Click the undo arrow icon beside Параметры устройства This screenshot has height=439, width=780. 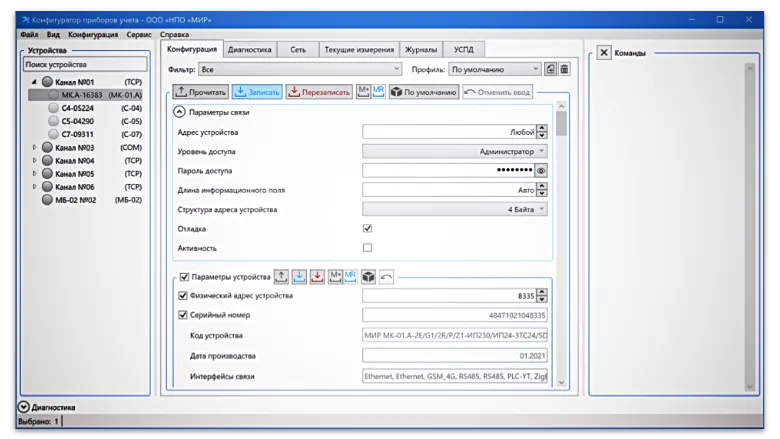386,276
